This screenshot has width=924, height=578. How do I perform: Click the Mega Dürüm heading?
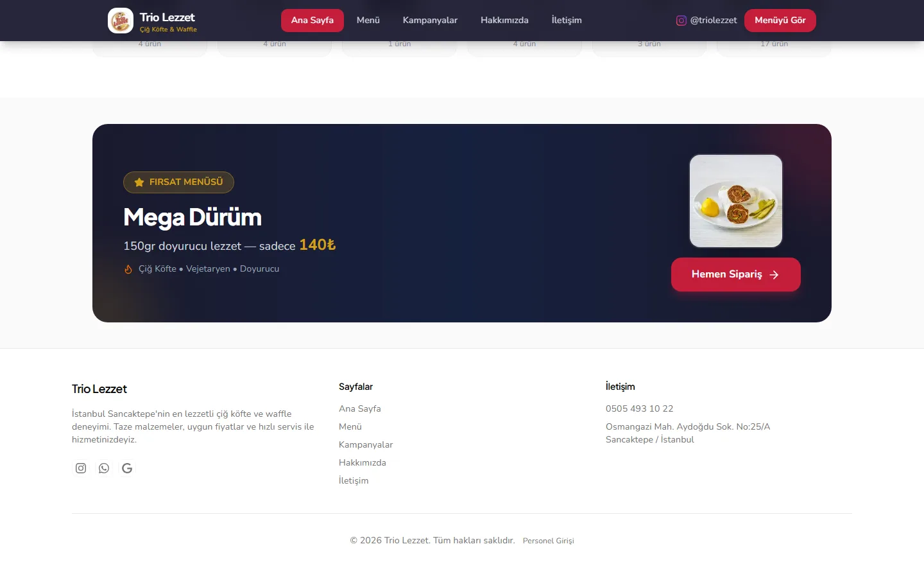click(x=193, y=217)
